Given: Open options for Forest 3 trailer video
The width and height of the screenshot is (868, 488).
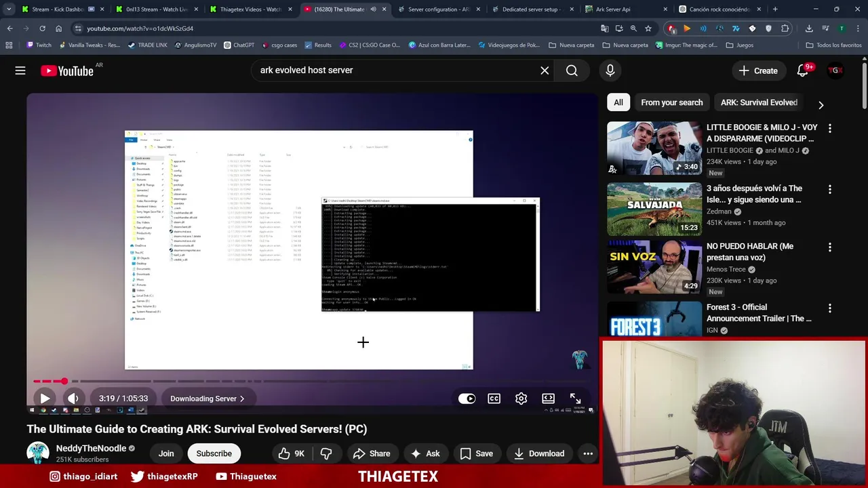Looking at the screenshot, I should [x=829, y=308].
